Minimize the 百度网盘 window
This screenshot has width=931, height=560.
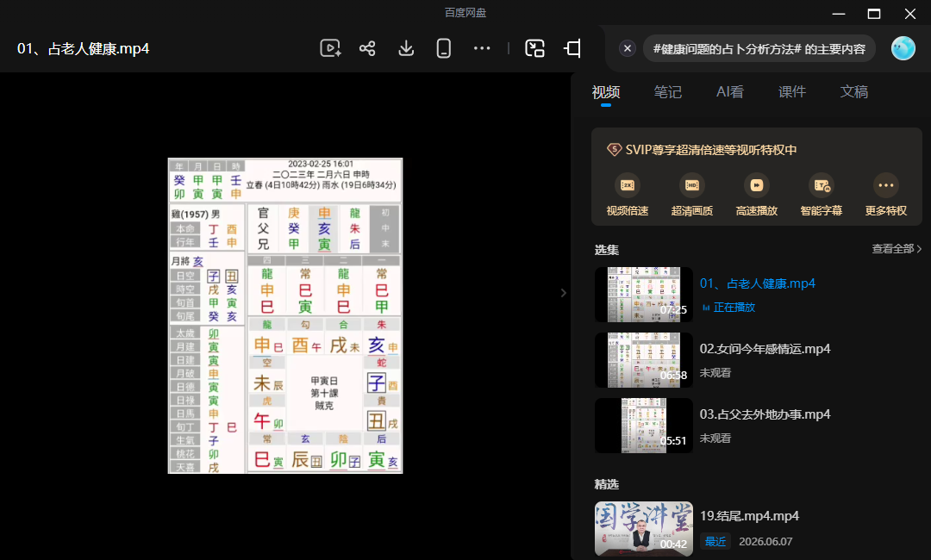coord(839,14)
